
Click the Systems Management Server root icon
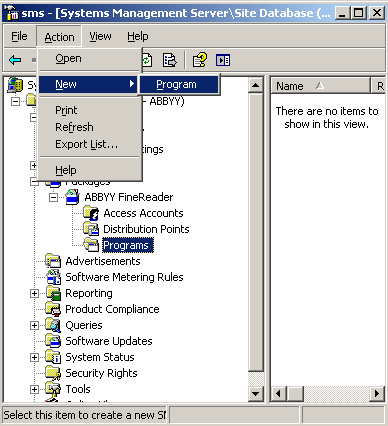coord(15,85)
